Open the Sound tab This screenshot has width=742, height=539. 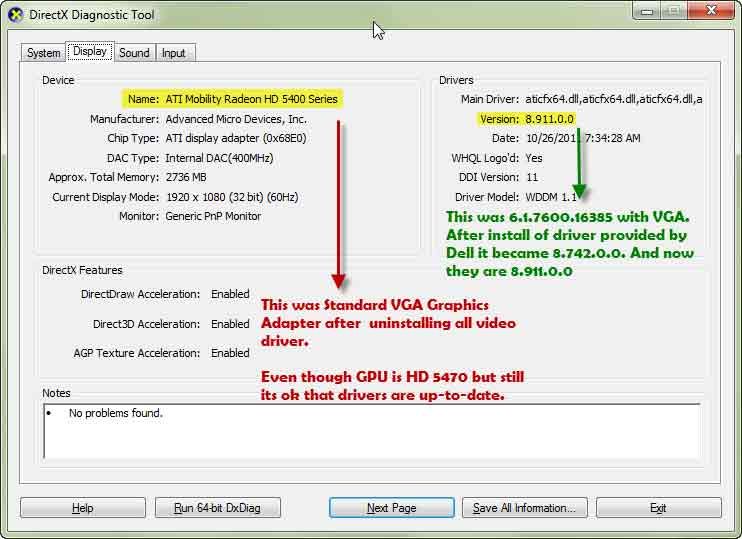[134, 53]
